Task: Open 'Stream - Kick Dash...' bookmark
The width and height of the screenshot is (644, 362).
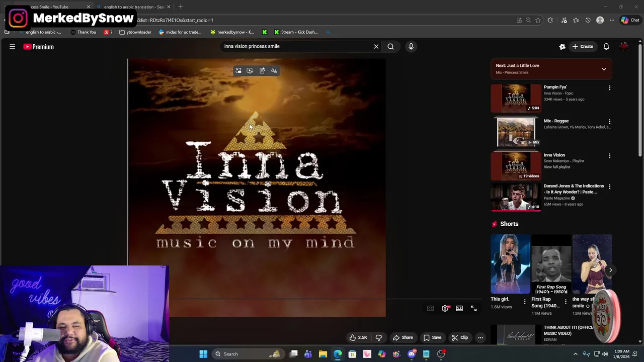Action: (x=296, y=32)
